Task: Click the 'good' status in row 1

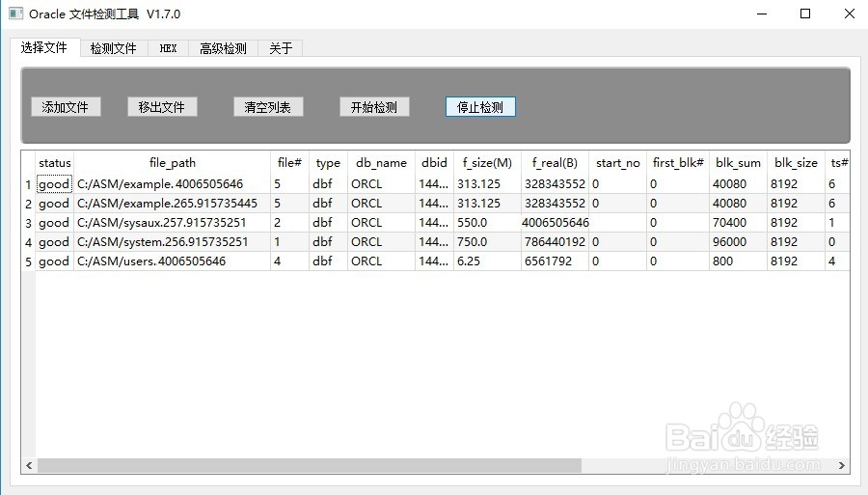Action: click(x=54, y=184)
